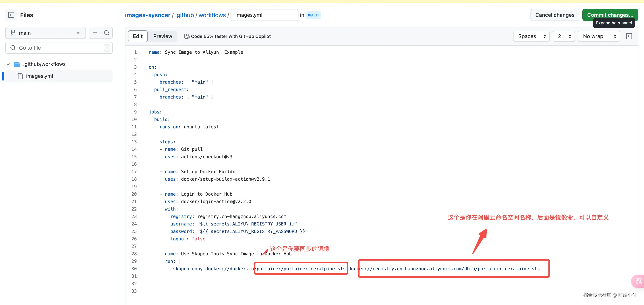Open the indent size 2 dropdown

pos(564,36)
